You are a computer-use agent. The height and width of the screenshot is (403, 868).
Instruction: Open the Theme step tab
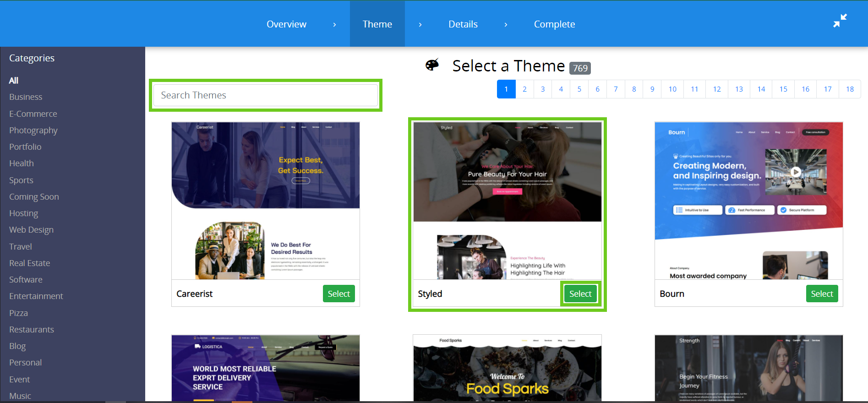(x=377, y=24)
